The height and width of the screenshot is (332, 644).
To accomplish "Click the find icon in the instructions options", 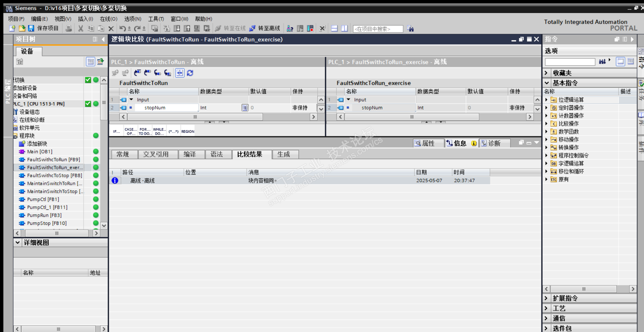I will 602,61.
